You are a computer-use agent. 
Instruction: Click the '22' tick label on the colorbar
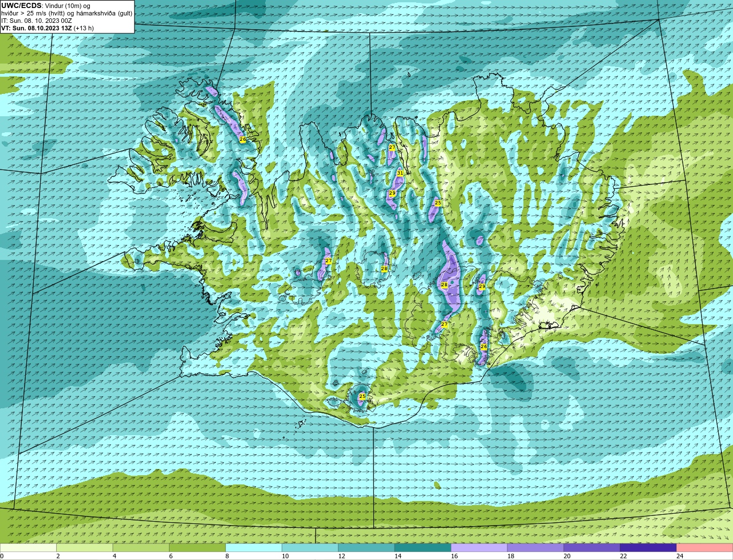[624, 556]
